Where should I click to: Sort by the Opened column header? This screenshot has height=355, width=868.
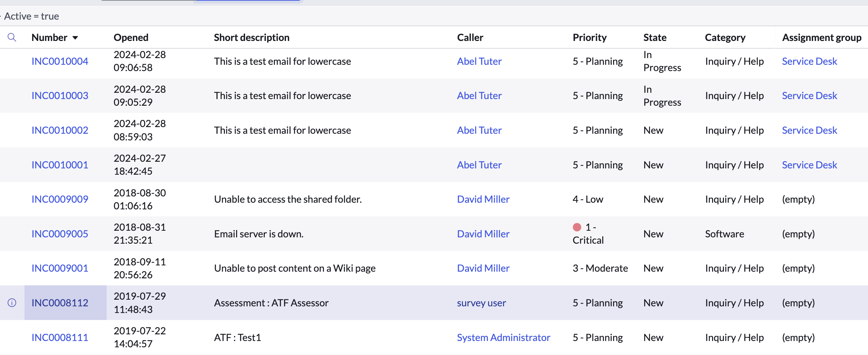(131, 37)
